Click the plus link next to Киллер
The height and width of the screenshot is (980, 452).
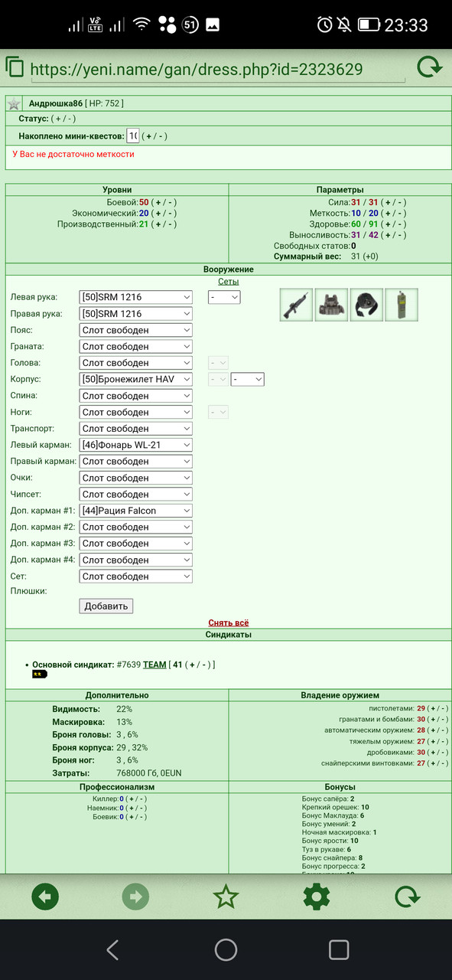tap(131, 799)
